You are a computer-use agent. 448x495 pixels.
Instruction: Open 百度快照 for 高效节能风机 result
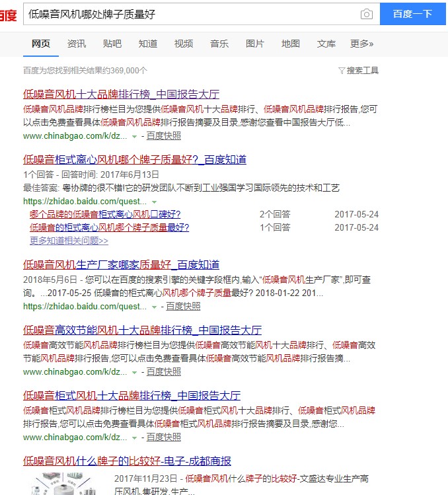click(x=164, y=372)
